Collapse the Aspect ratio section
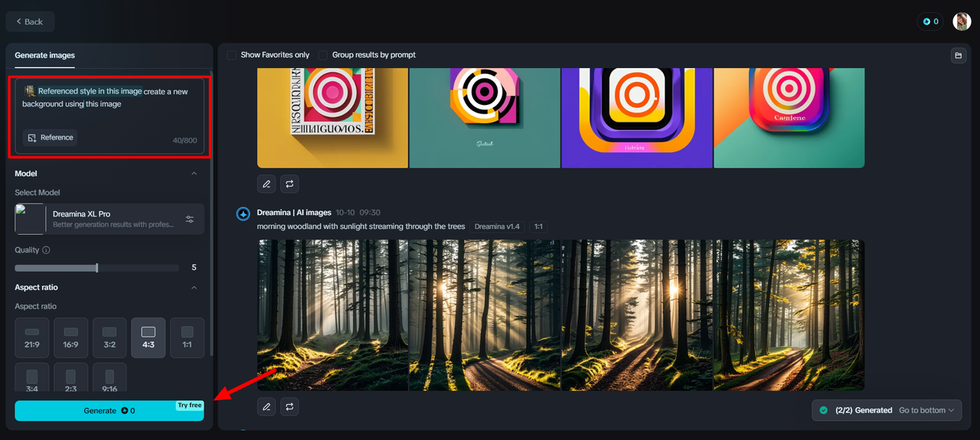The height and width of the screenshot is (440, 980). (x=194, y=288)
